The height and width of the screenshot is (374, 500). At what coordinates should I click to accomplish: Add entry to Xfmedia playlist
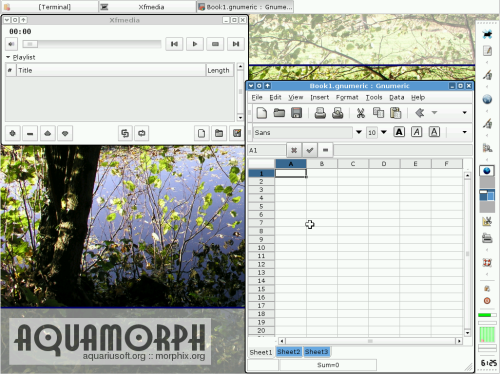click(x=13, y=134)
